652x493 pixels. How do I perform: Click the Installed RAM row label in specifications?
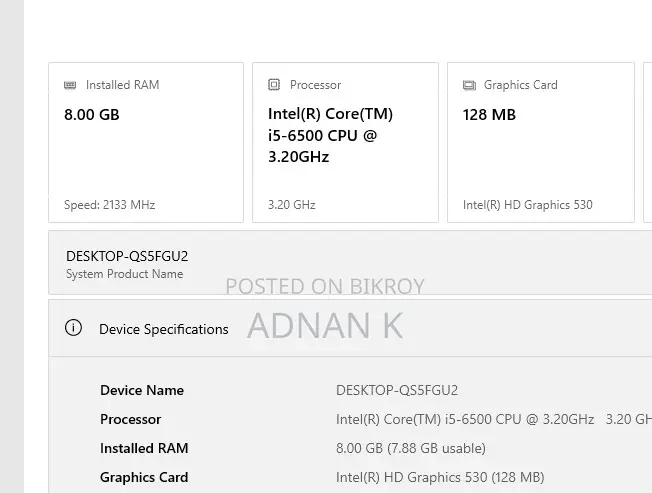pos(144,449)
